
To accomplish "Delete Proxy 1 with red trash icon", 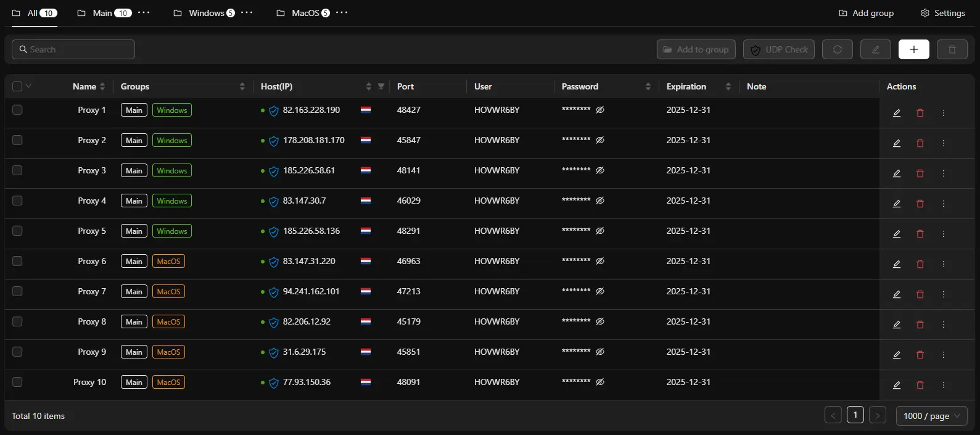I will coord(920,113).
